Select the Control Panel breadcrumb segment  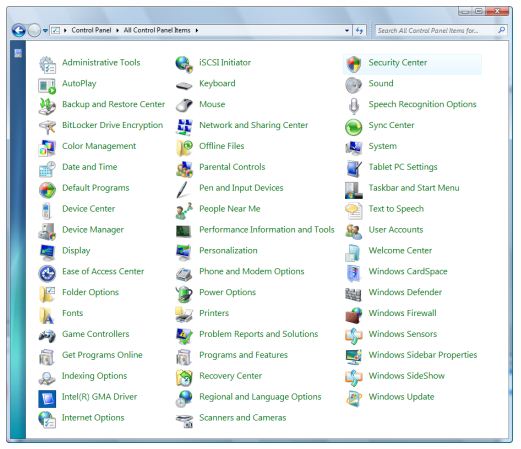click(x=91, y=30)
